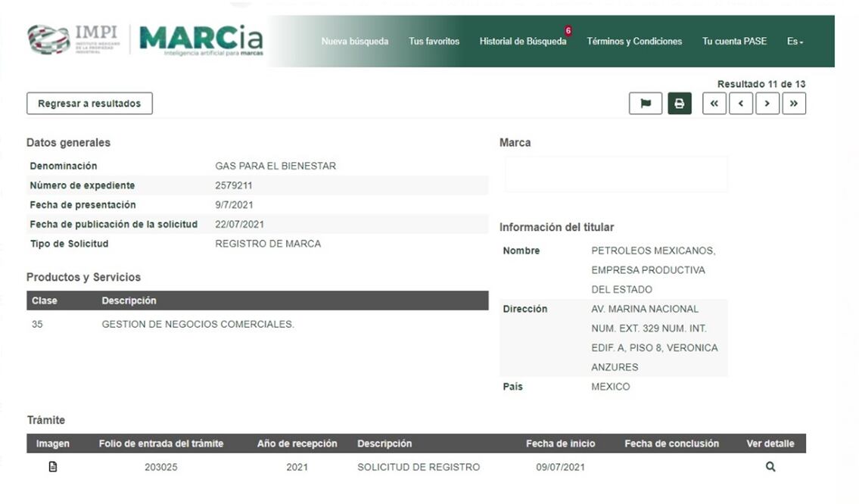Screen dimensions: 859x504
Task: Advance to the next result
Action: (x=767, y=104)
